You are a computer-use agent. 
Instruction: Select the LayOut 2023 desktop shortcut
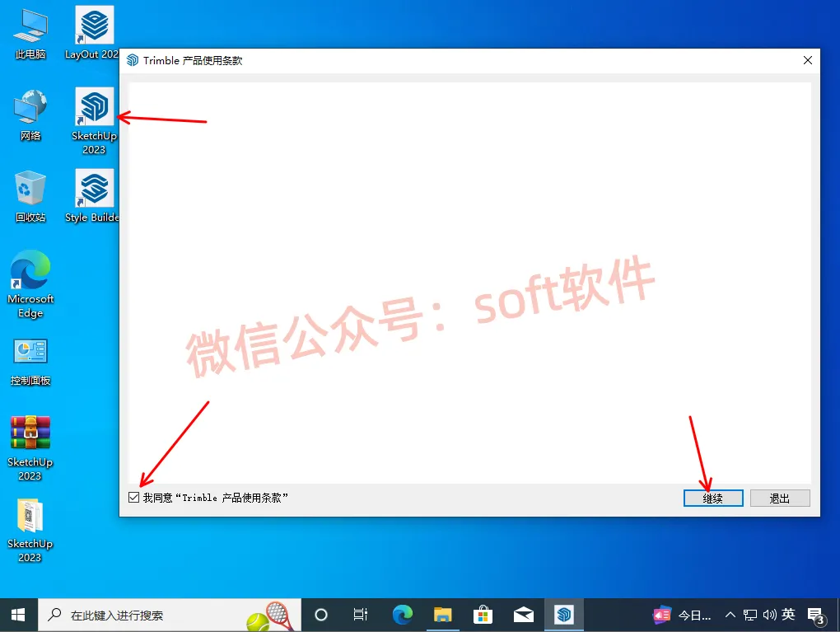click(94, 33)
